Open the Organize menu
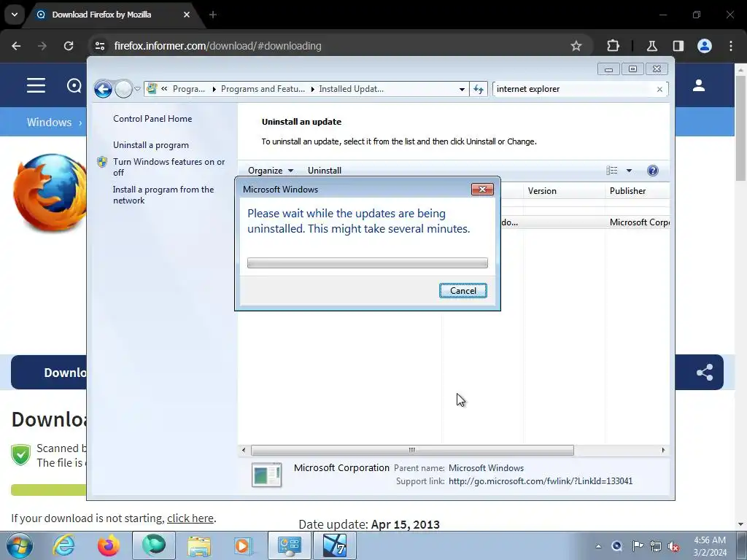The height and width of the screenshot is (560, 747). click(x=271, y=171)
